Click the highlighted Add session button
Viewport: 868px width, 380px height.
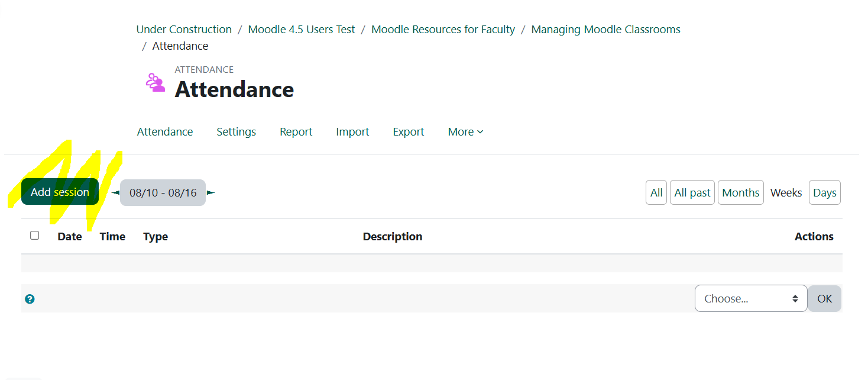59,191
